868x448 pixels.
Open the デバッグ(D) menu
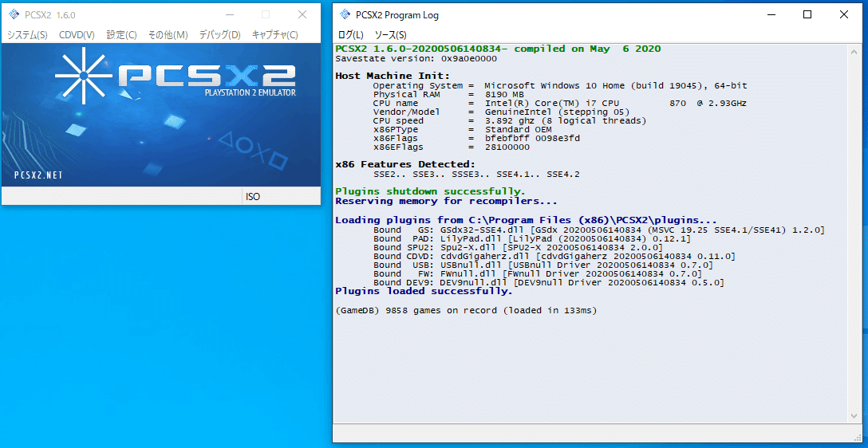tap(219, 35)
